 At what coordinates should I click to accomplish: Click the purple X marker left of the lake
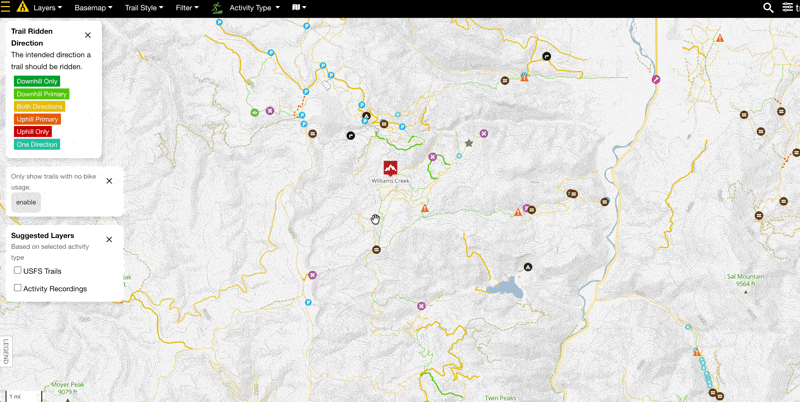(x=421, y=306)
